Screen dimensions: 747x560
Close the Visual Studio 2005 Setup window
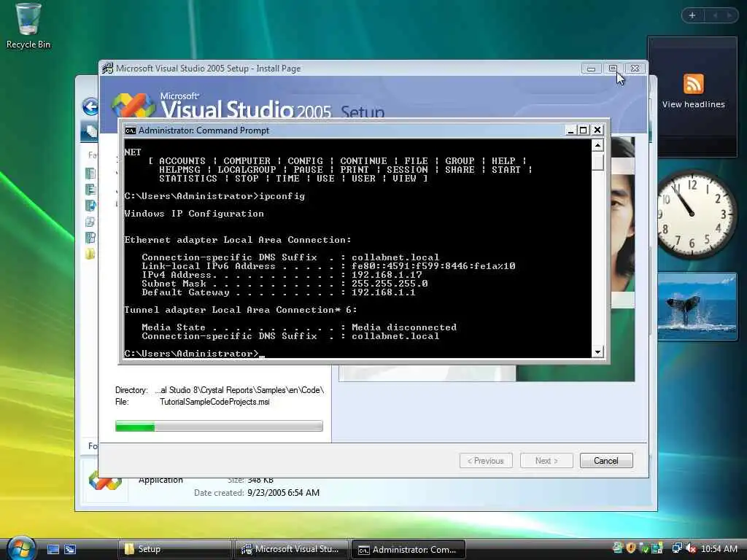pos(635,69)
